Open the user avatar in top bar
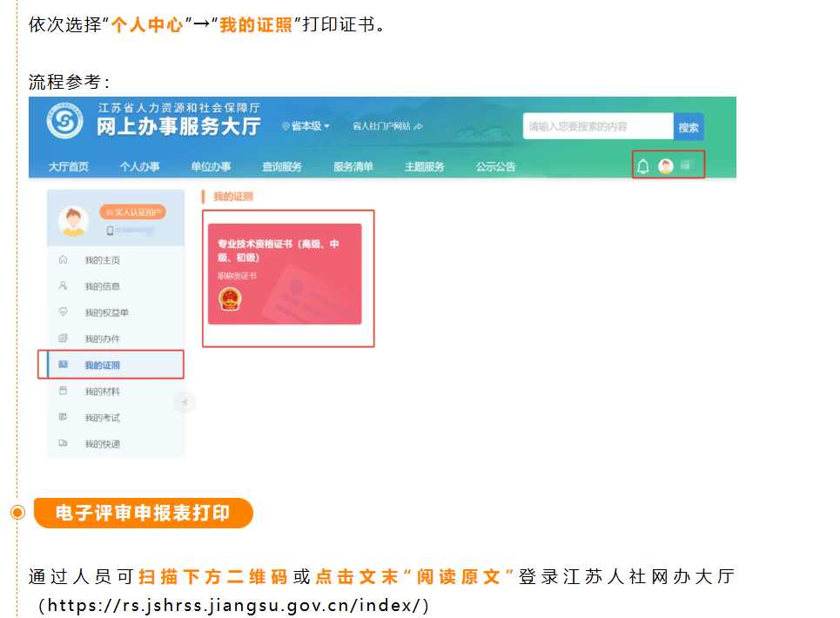 [x=666, y=166]
